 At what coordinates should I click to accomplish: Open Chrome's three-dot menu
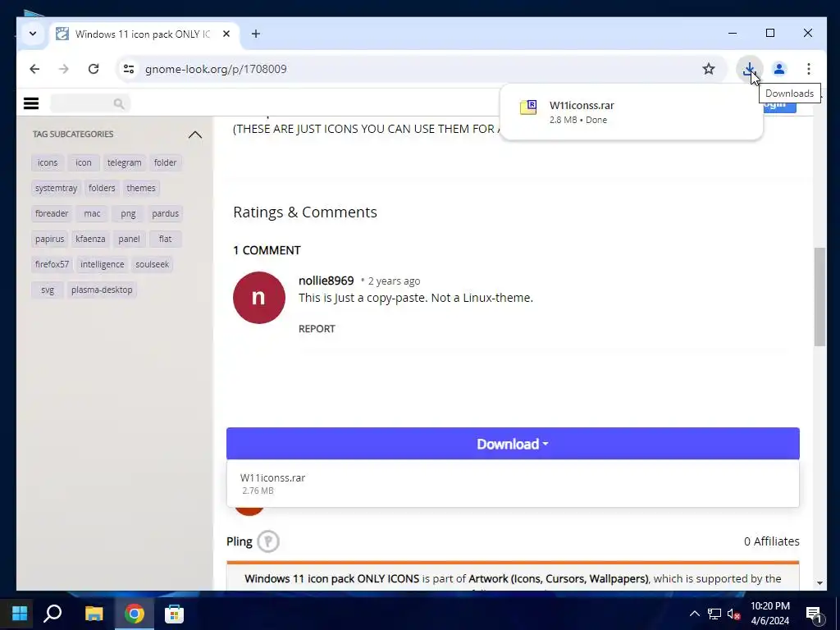coord(808,69)
